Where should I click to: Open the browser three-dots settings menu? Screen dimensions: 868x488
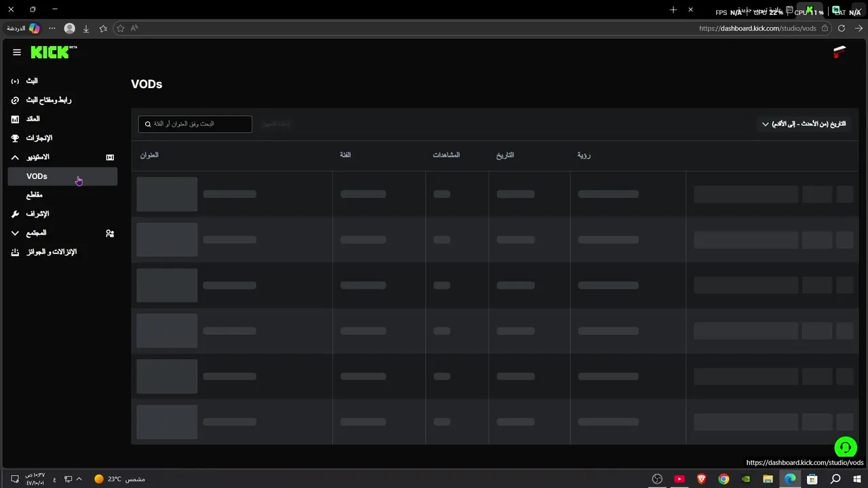[53, 28]
